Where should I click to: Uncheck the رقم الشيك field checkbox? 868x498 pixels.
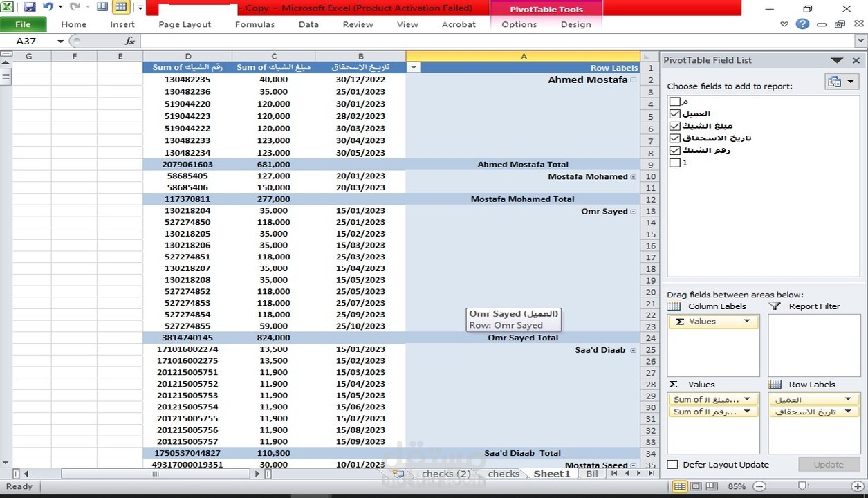coord(675,150)
